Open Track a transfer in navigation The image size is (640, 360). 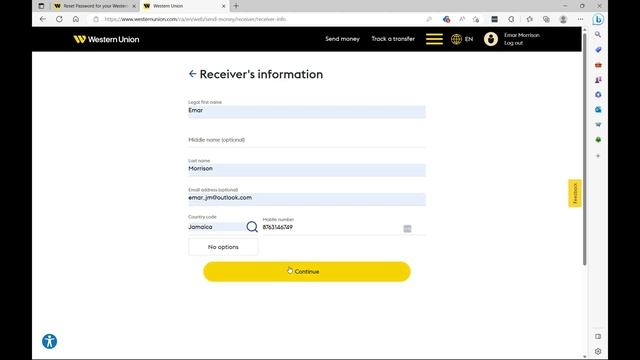tap(393, 39)
